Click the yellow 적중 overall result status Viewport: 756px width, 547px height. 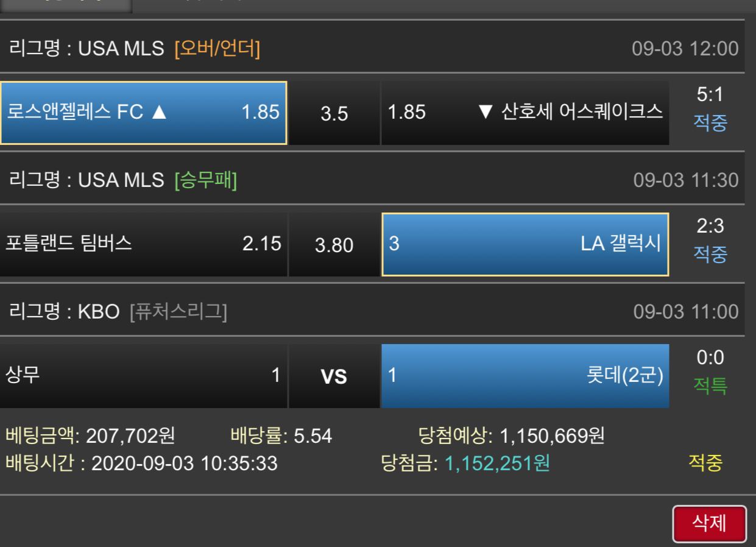[x=705, y=463]
